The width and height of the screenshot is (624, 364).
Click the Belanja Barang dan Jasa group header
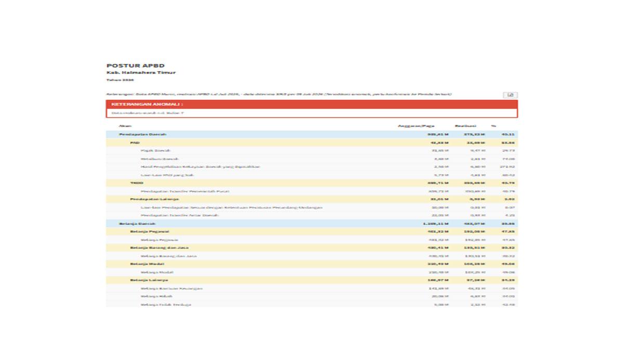click(x=311, y=248)
